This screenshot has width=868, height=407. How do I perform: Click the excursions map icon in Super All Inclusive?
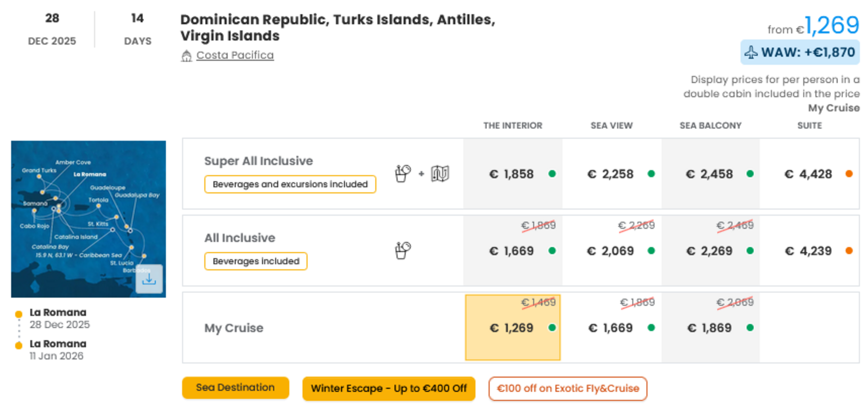[440, 173]
